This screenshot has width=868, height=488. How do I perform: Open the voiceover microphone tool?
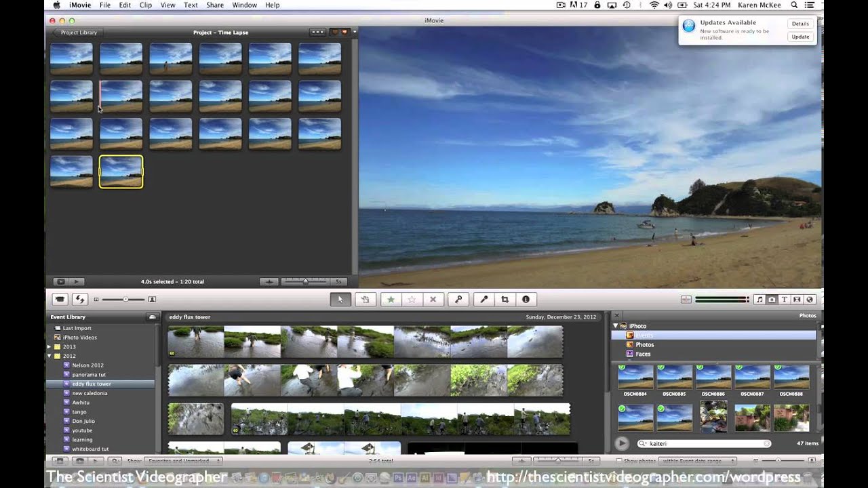click(484, 299)
